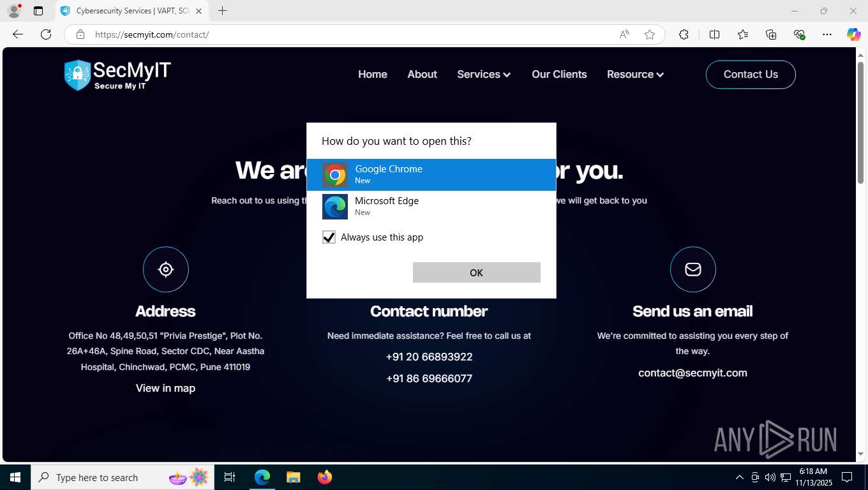Click the Edge profile avatar icon
The width and height of the screenshot is (868, 490).
click(13, 11)
